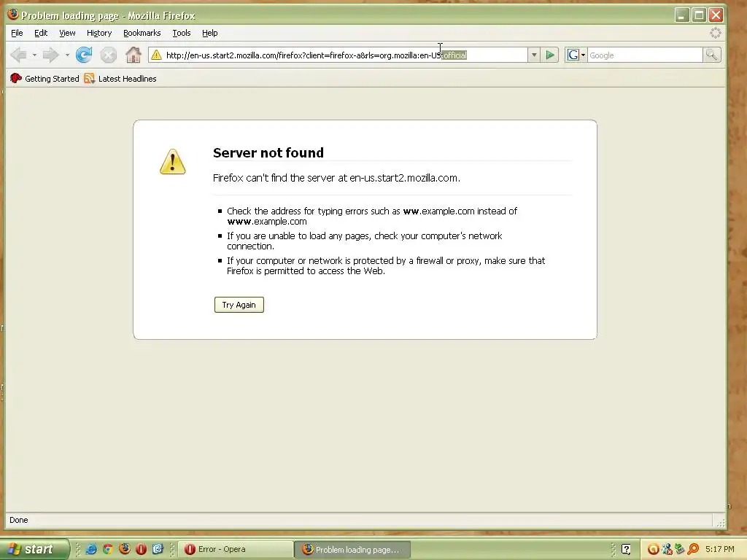Go forward with the Forward arrow button
Viewport: 747px width, 560px height.
[50, 55]
